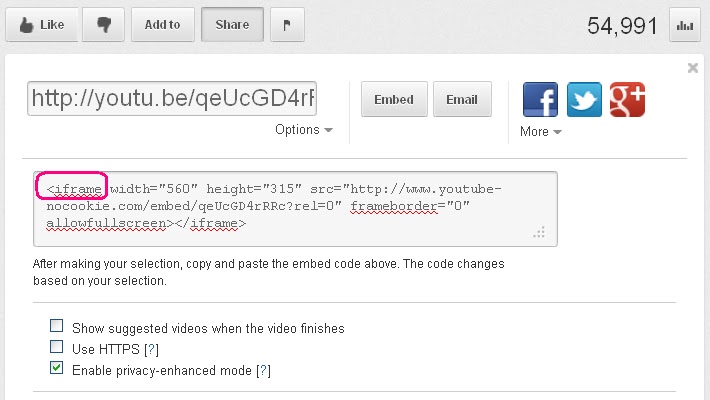Open the video statistics bar-chart icon
The height and width of the screenshot is (400, 710).
point(685,25)
